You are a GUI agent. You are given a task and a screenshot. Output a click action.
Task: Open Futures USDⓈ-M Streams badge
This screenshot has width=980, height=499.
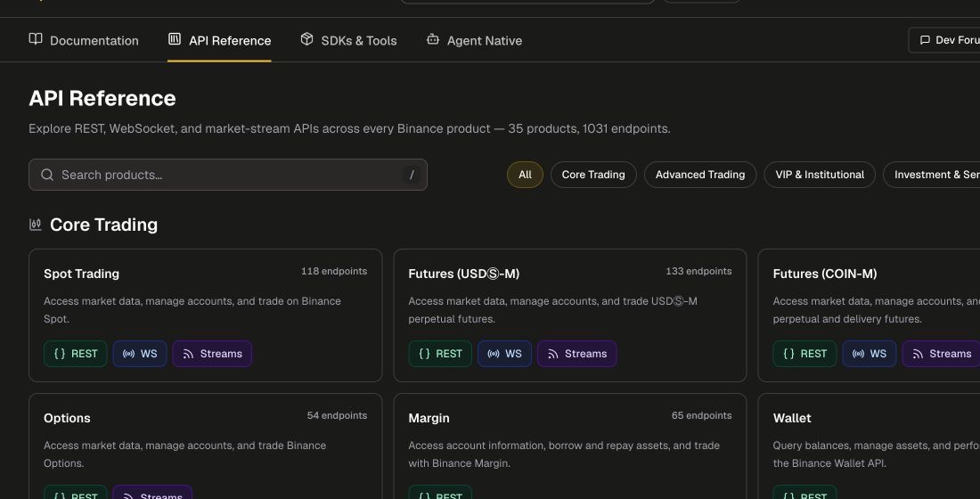pyautogui.click(x=577, y=353)
